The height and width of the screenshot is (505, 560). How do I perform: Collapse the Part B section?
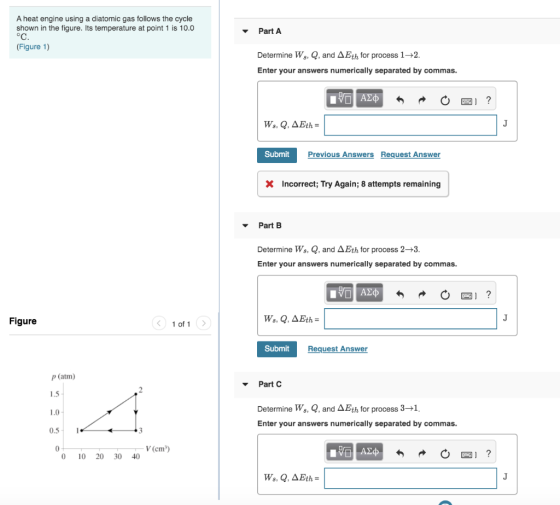click(245, 225)
